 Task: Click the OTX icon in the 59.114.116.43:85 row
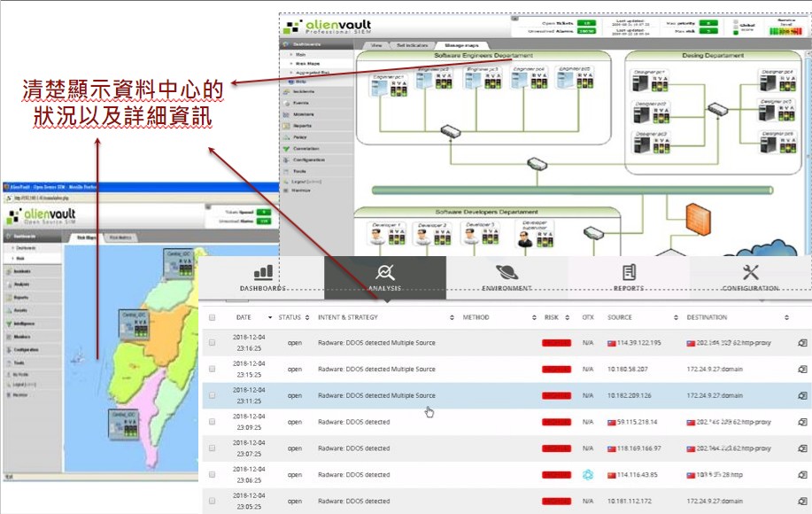587,475
